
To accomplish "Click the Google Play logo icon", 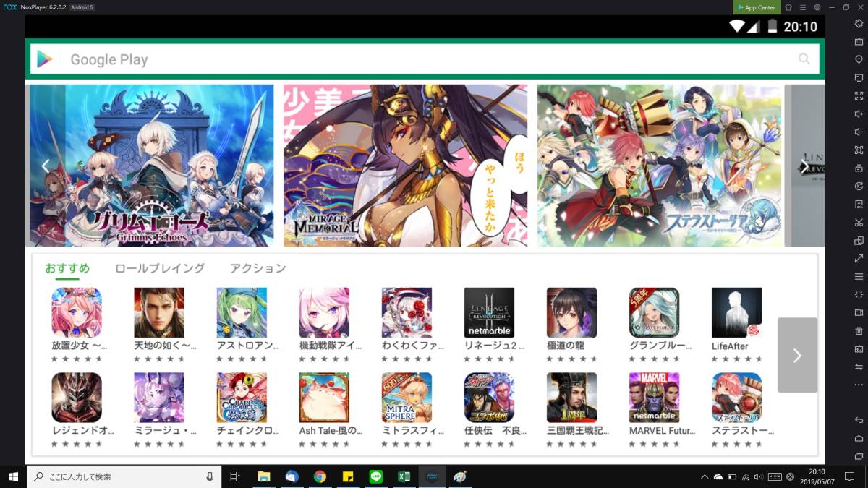I will coord(45,59).
